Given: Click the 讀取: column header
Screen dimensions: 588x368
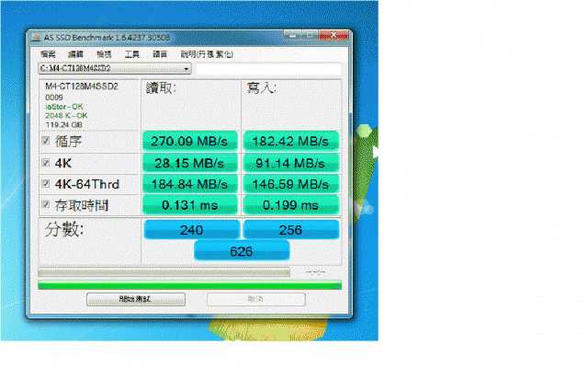Looking at the screenshot, I should pos(161,88).
